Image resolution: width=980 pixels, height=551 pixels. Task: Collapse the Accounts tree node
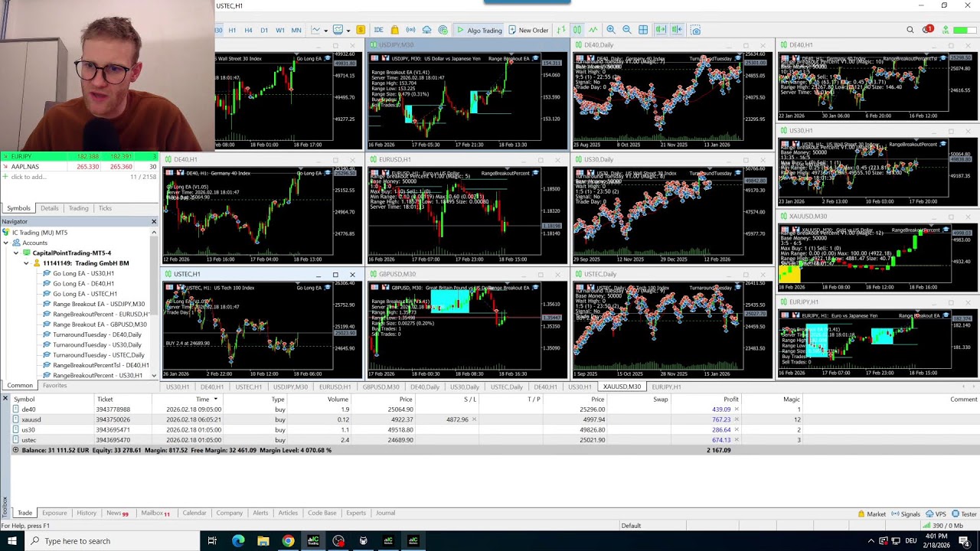5,243
